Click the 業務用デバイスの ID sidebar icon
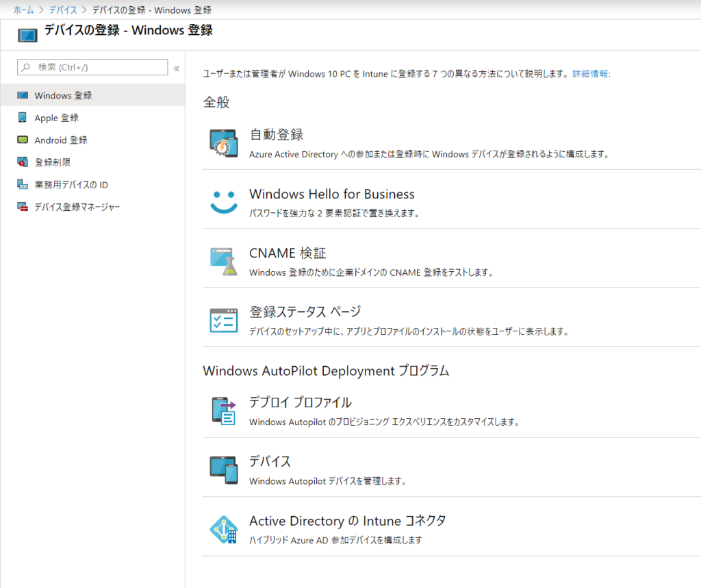Screen dimensions: 701x588 (23, 184)
